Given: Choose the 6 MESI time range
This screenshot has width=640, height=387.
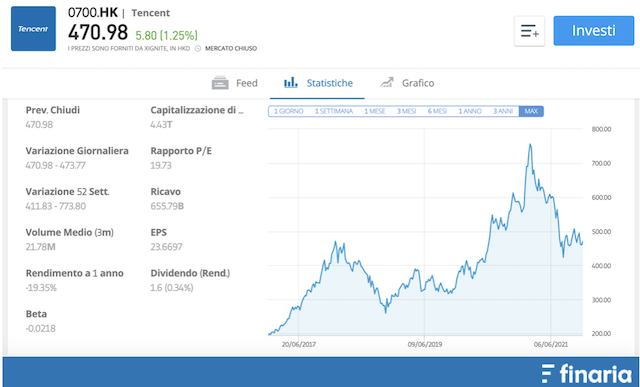Looking at the screenshot, I should pyautogui.click(x=437, y=111).
